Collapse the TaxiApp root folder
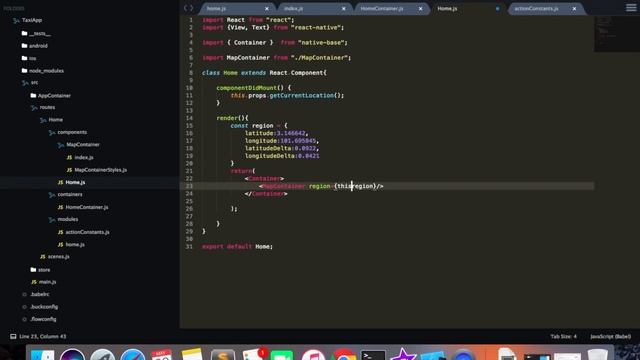Viewport: 640px width, 360px height. [16, 20]
